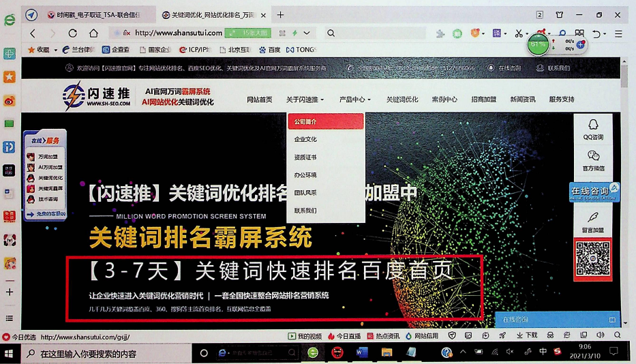The height and width of the screenshot is (364, 636).
Task: Select 公司简介 in the dropdown menu
Action: coord(326,122)
